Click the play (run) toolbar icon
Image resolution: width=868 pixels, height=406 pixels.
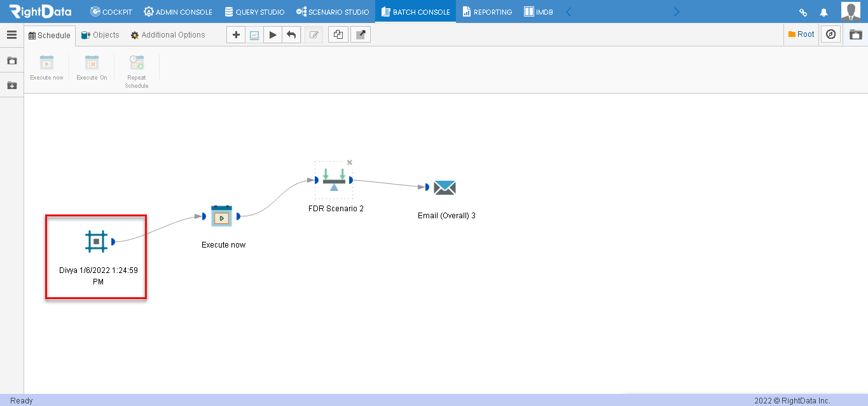[x=273, y=35]
